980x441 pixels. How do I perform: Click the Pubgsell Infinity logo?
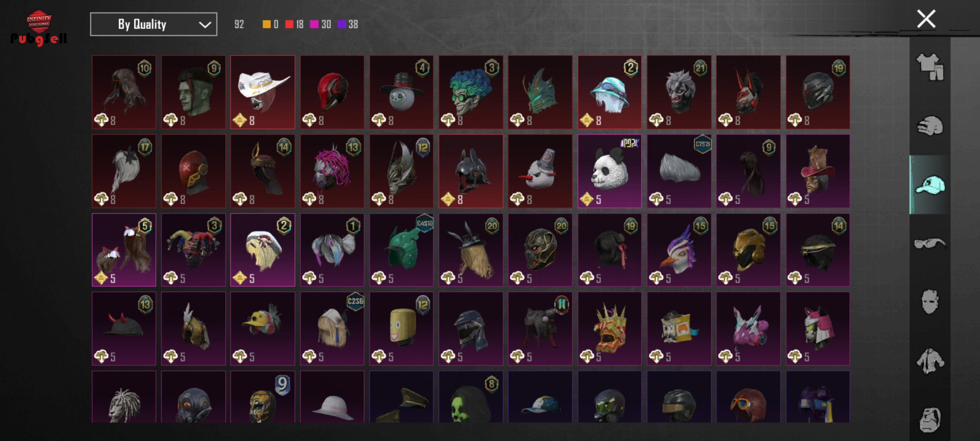[39, 28]
